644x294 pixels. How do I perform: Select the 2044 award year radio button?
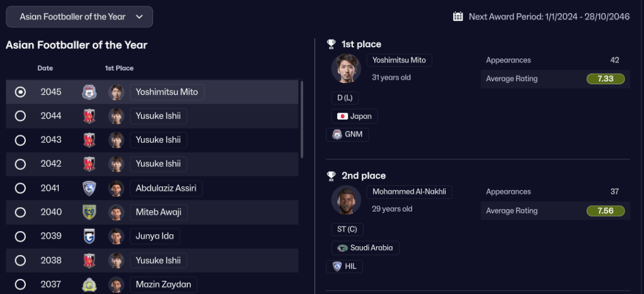pos(20,116)
